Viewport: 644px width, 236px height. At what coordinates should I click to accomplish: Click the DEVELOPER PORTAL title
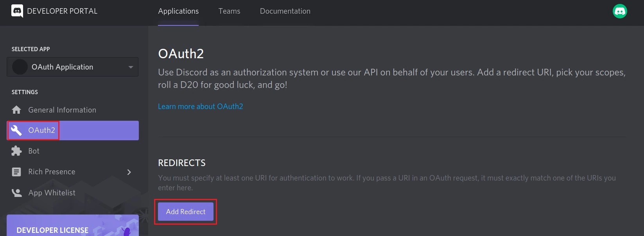tap(62, 11)
